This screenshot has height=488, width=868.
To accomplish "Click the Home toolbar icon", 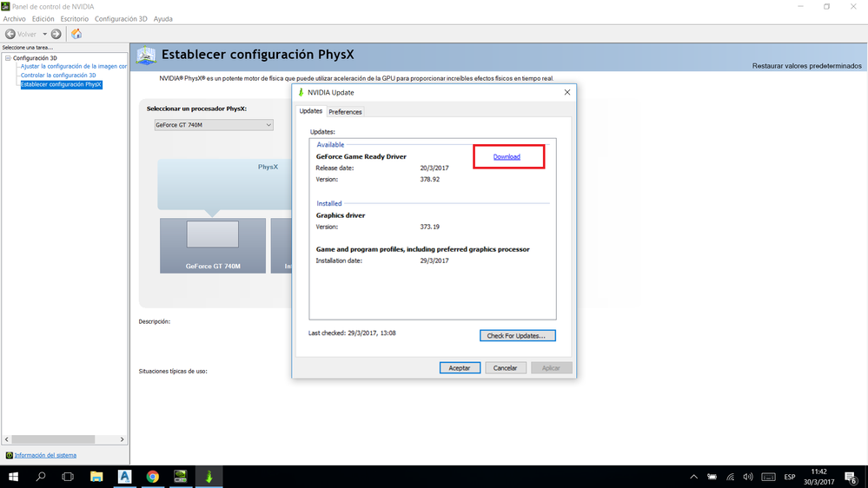I will pyautogui.click(x=76, y=34).
